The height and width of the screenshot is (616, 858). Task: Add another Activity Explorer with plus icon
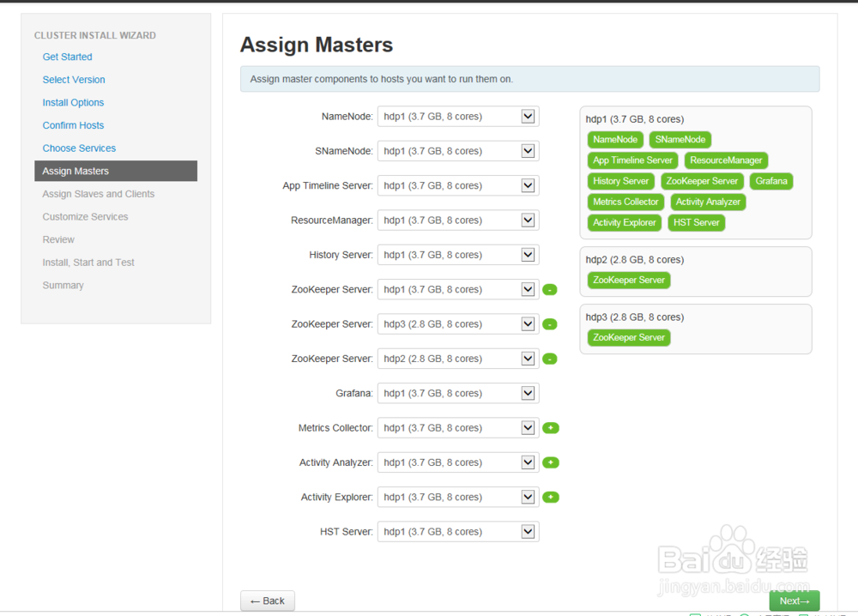551,497
